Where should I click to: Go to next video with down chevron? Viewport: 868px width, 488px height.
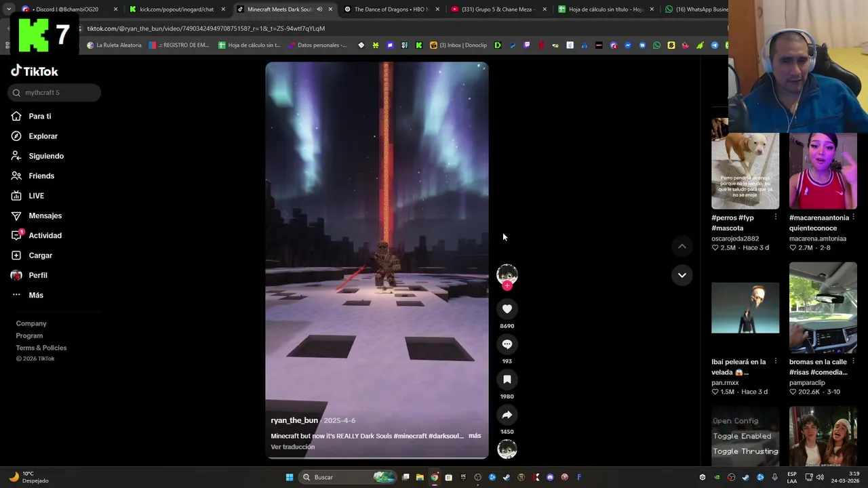(682, 275)
